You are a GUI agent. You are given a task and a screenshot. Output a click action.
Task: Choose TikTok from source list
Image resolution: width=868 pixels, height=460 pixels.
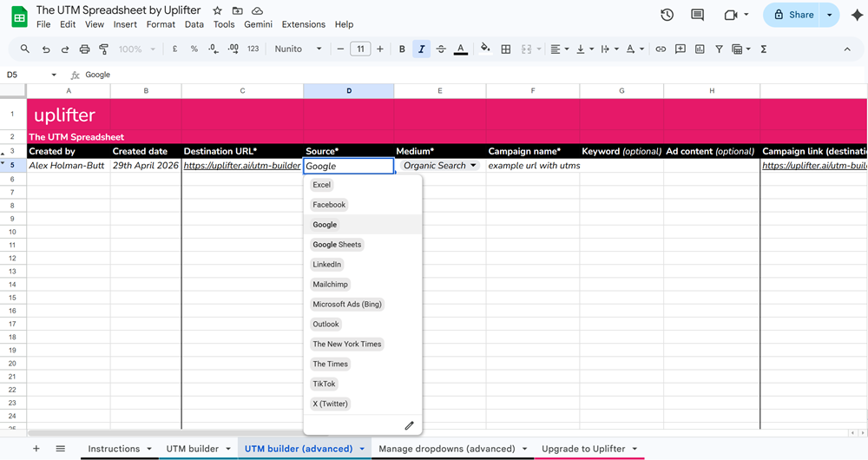coord(324,384)
